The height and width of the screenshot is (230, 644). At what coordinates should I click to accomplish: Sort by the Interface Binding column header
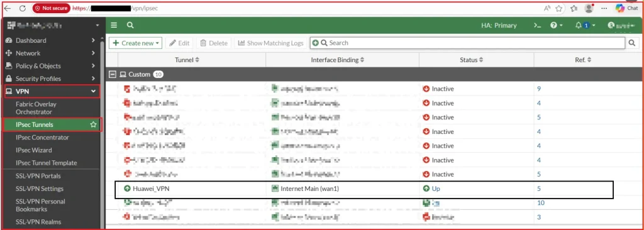point(338,60)
